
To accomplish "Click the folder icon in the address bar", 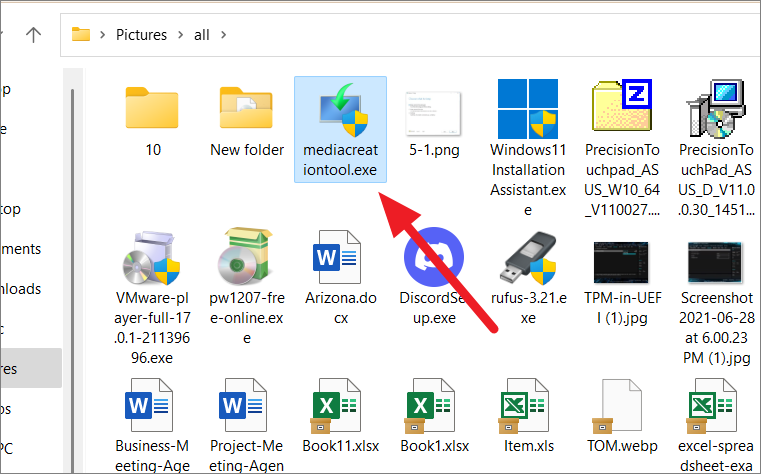I will click(81, 34).
